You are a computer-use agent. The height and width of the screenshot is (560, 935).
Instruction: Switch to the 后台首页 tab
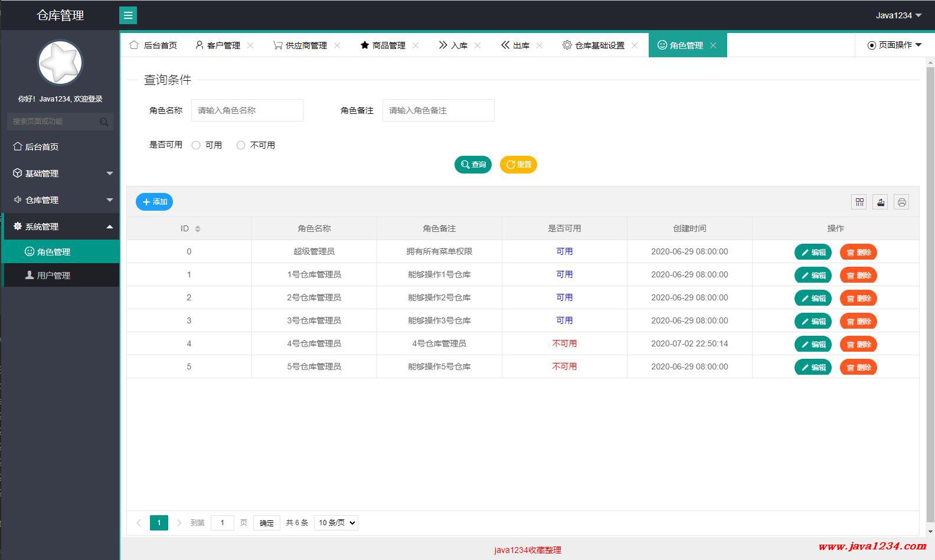point(153,45)
